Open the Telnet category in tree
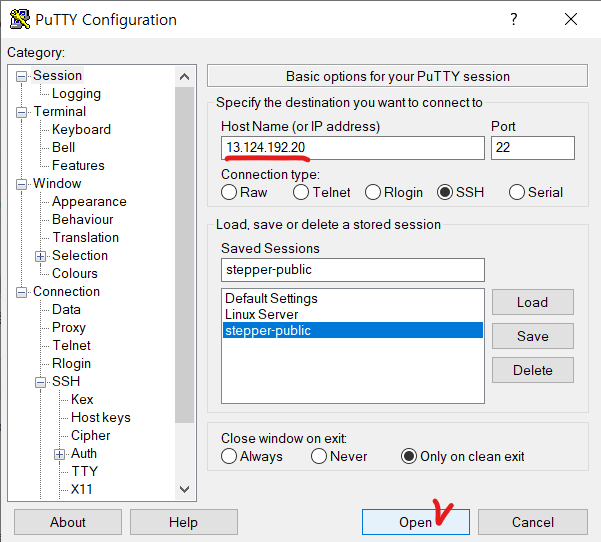Image resolution: width=601 pixels, height=542 pixels. click(71, 346)
